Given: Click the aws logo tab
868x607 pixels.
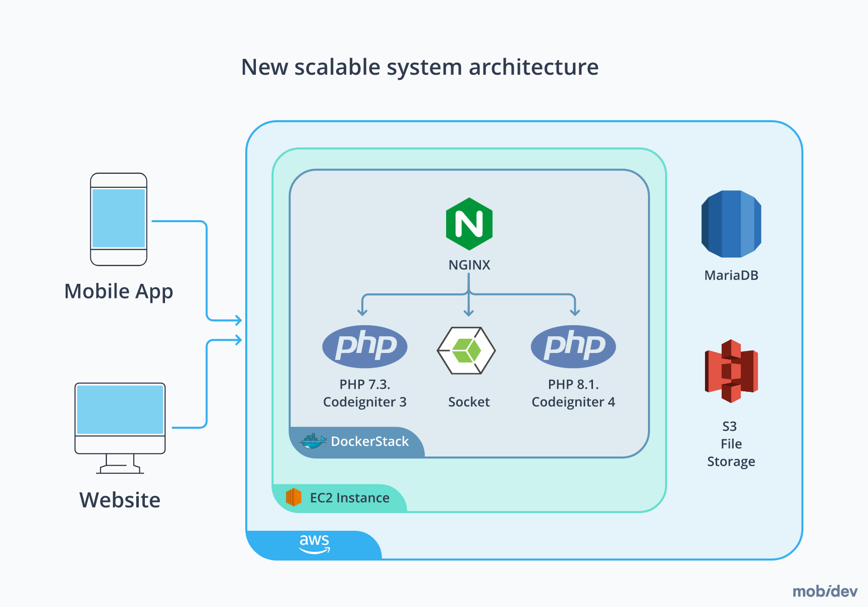Looking at the screenshot, I should tap(314, 544).
